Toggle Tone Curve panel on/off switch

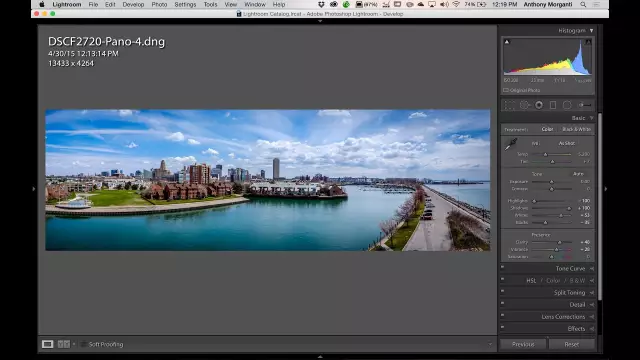tap(502, 267)
